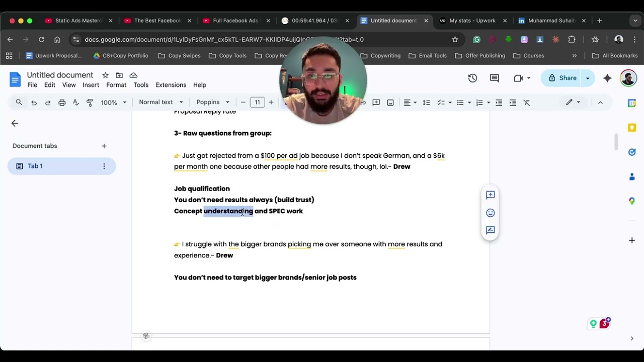
Task: Open Google Contacts side panel
Action: pos(632,176)
